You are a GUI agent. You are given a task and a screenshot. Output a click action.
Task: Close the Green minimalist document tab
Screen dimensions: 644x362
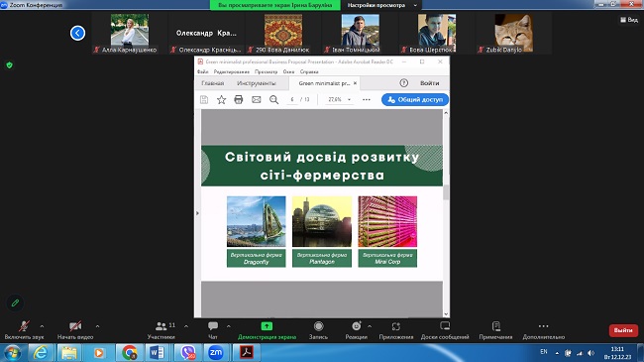[x=356, y=83]
